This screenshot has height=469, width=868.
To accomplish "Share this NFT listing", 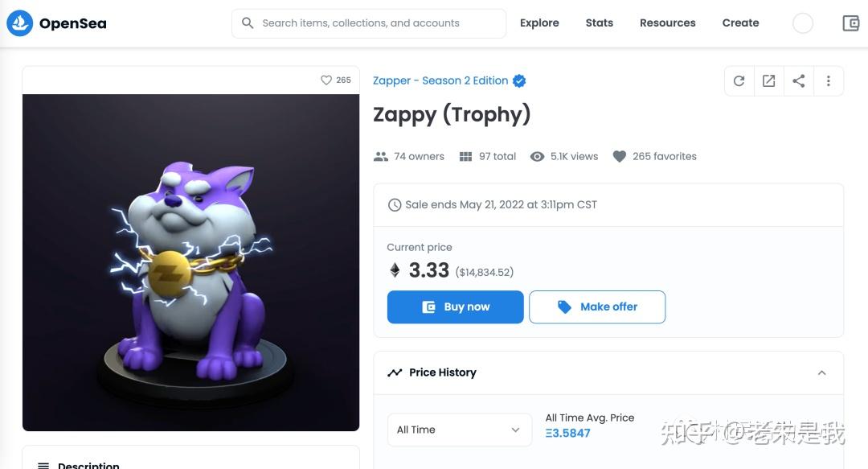I will click(798, 80).
